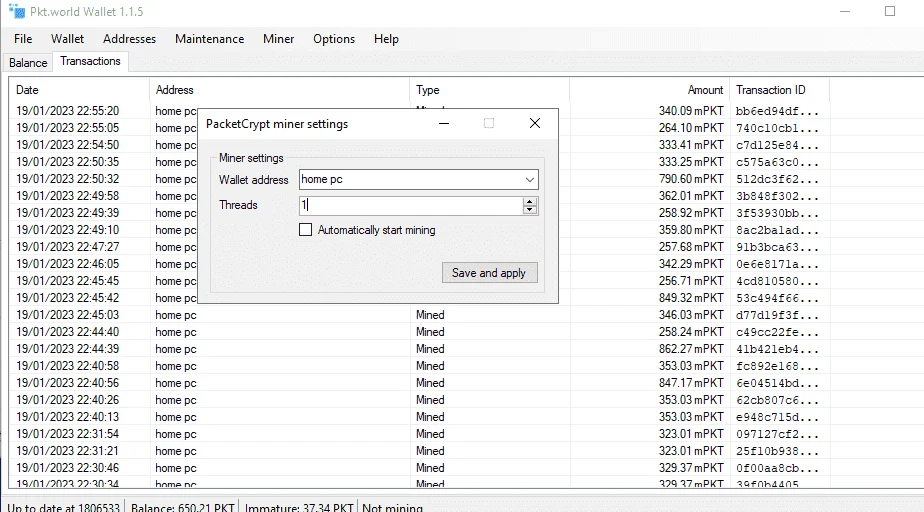Select transaction dated 19/01/2023 22:30:46

[x=67, y=468]
